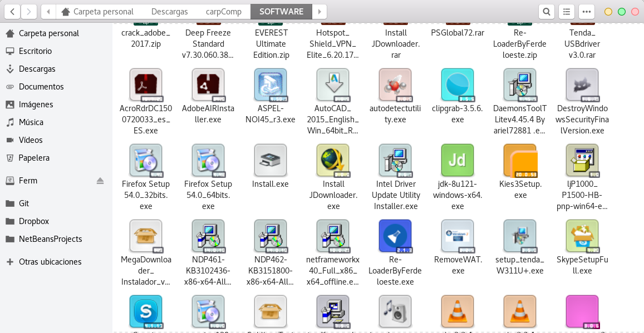This screenshot has width=644, height=333.
Task: Expand path bar with right scroll arrow
Action: coord(319,12)
